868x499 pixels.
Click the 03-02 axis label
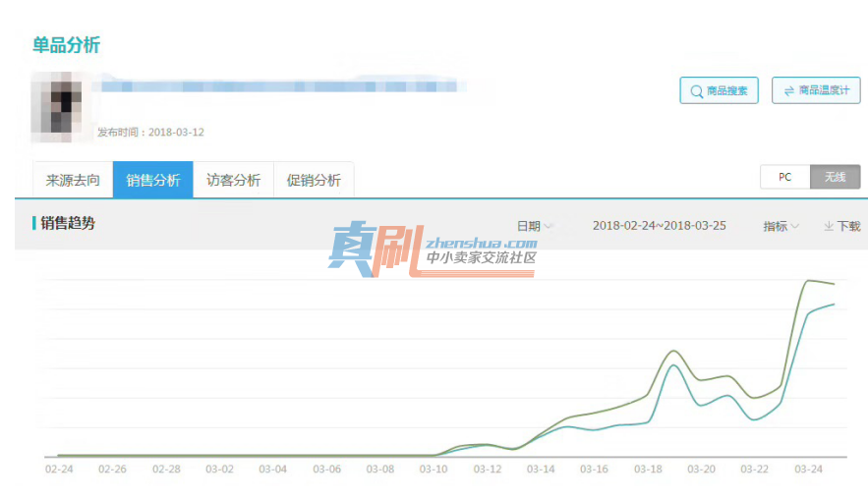click(x=219, y=470)
